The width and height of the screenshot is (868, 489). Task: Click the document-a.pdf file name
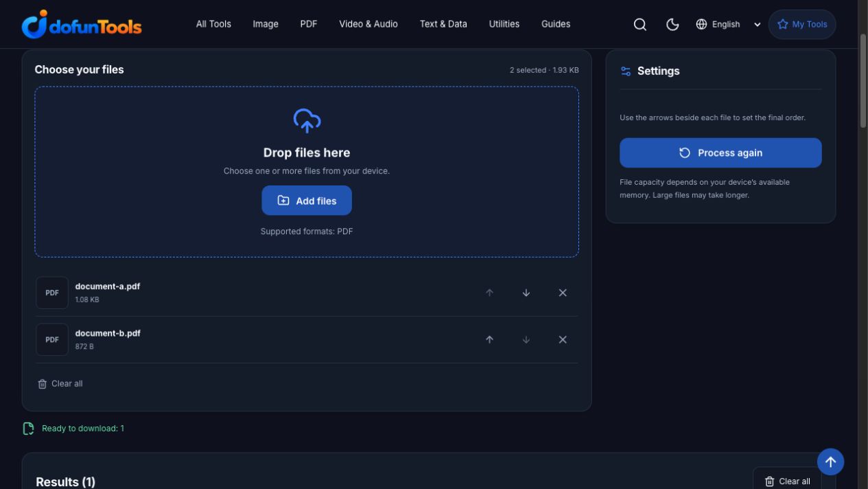coord(108,286)
